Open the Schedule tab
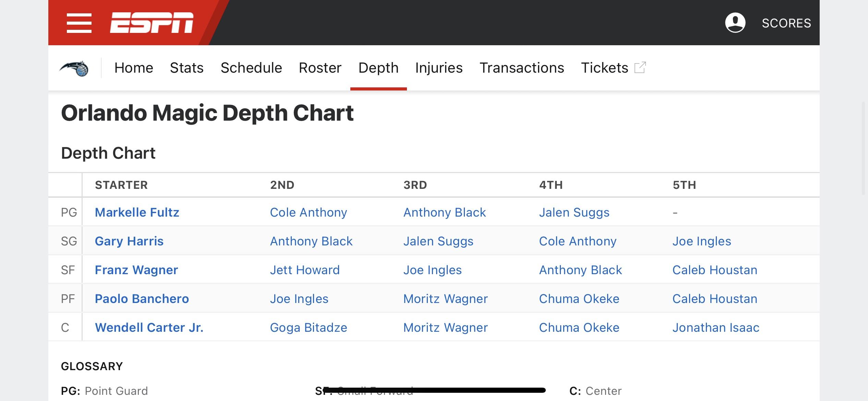This screenshot has height=401, width=868. [251, 68]
